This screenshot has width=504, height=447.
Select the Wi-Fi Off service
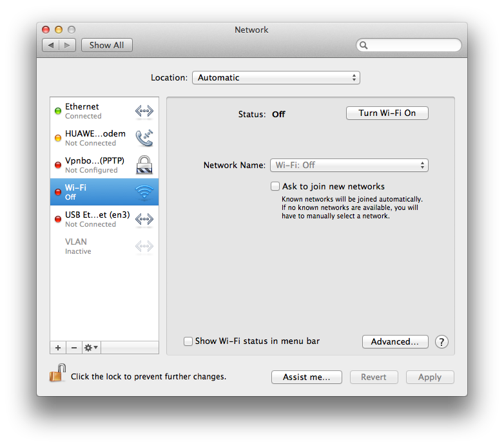pyautogui.click(x=104, y=192)
